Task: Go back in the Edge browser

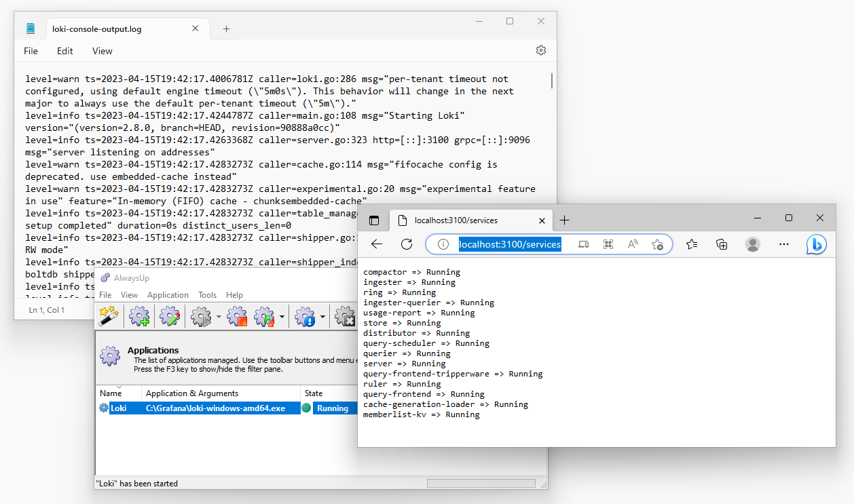Action: tap(377, 244)
